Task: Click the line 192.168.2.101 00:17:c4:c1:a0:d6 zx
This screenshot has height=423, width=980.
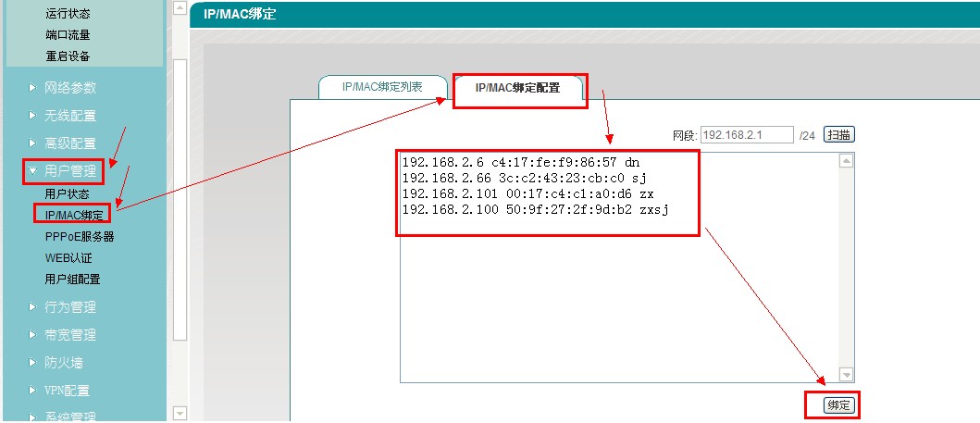Action: click(x=527, y=193)
